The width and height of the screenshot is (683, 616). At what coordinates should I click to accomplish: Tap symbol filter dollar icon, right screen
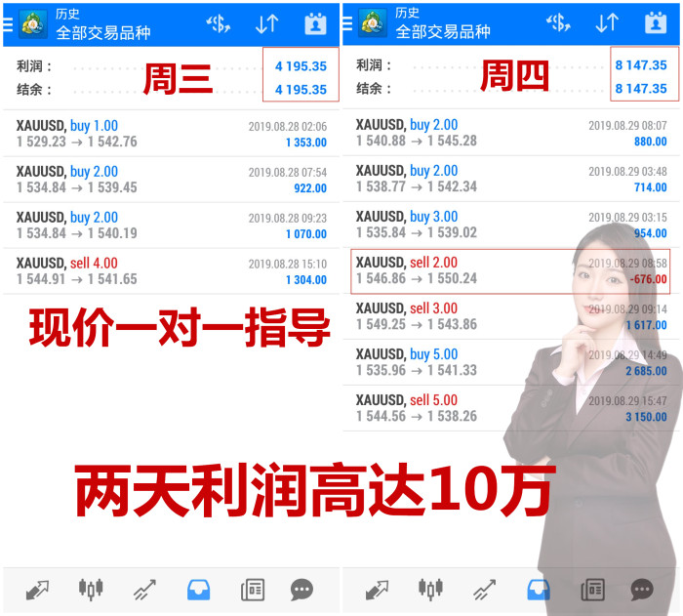tap(558, 23)
